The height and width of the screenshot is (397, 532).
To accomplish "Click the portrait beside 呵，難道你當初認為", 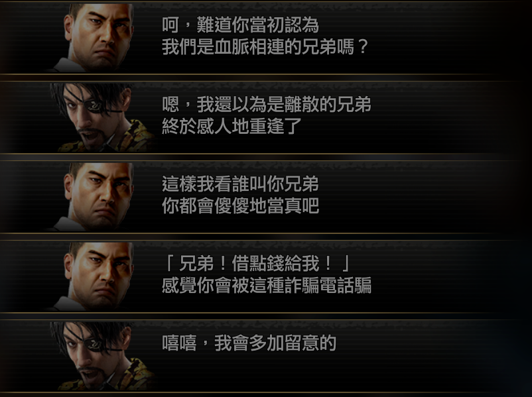I will [95, 38].
